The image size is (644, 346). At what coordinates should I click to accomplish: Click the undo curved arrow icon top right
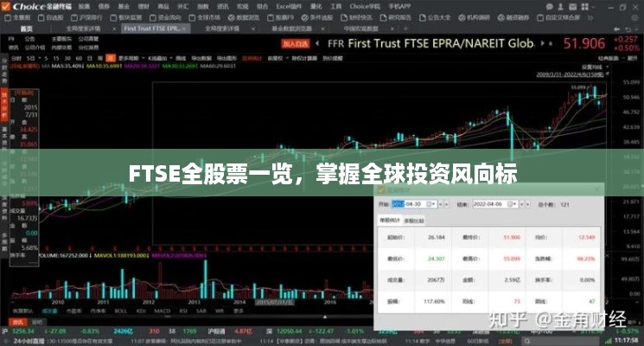click(628, 29)
